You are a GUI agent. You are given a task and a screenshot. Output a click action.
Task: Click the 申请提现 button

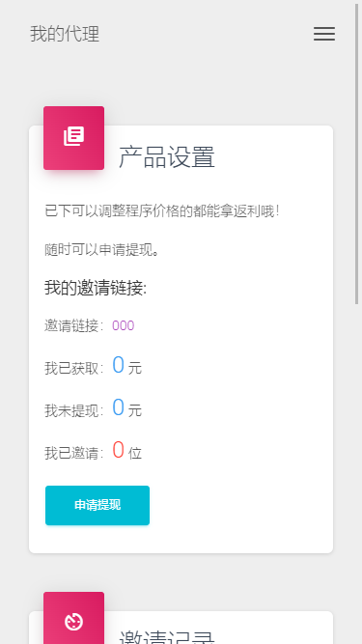coord(97,505)
